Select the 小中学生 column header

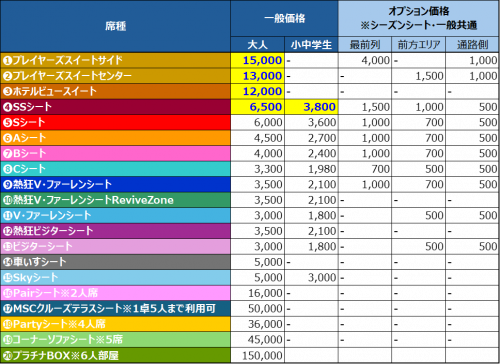click(311, 45)
